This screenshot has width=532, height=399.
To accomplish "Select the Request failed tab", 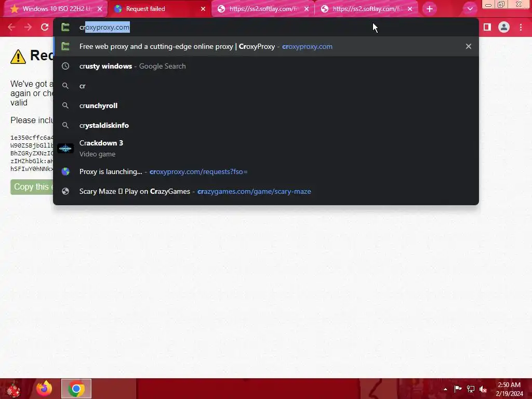I will 159,9.
